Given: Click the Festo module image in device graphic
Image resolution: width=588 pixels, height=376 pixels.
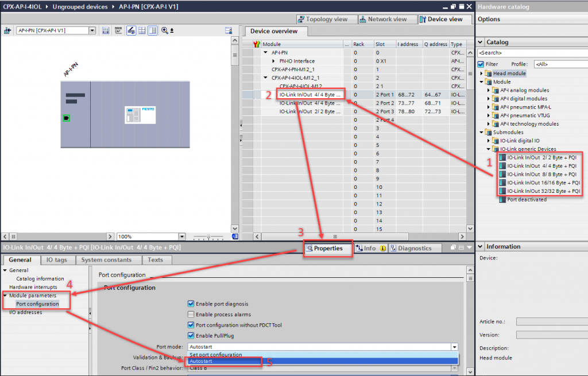Looking at the screenshot, I should click(x=140, y=115).
